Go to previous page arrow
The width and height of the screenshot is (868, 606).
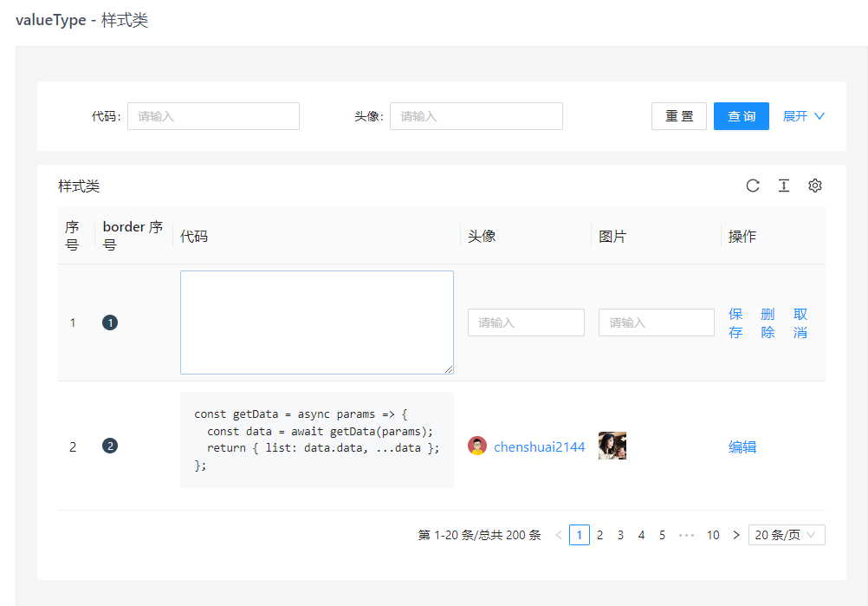click(x=559, y=535)
